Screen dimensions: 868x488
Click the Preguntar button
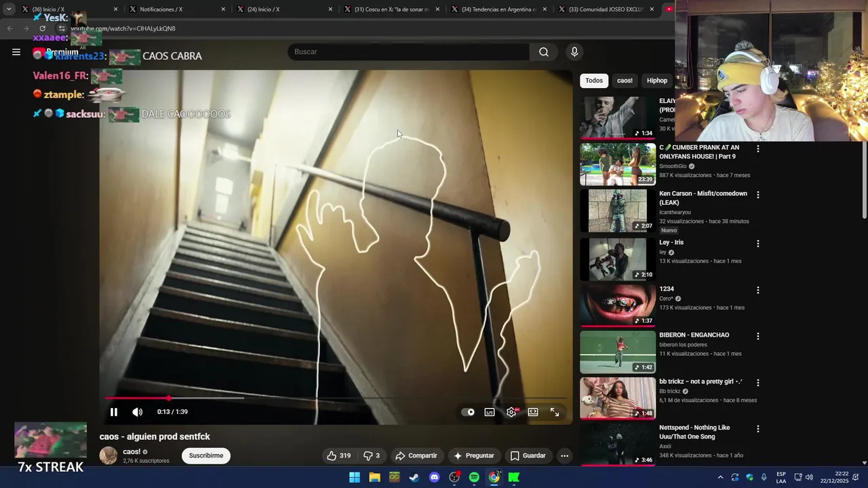click(473, 455)
